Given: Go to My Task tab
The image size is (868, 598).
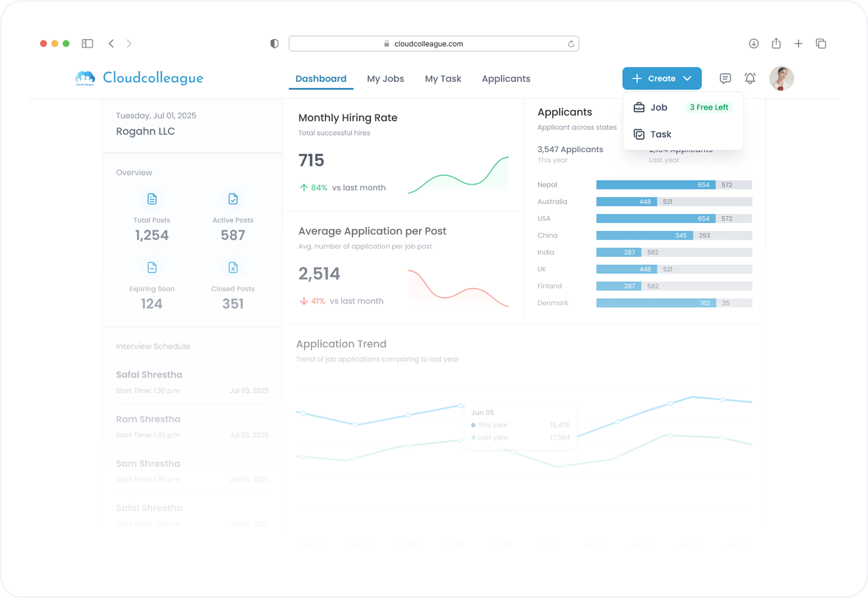Looking at the screenshot, I should point(443,79).
